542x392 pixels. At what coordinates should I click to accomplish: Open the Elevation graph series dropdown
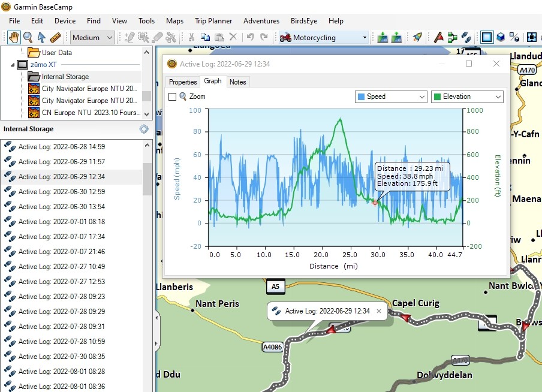pyautogui.click(x=467, y=97)
